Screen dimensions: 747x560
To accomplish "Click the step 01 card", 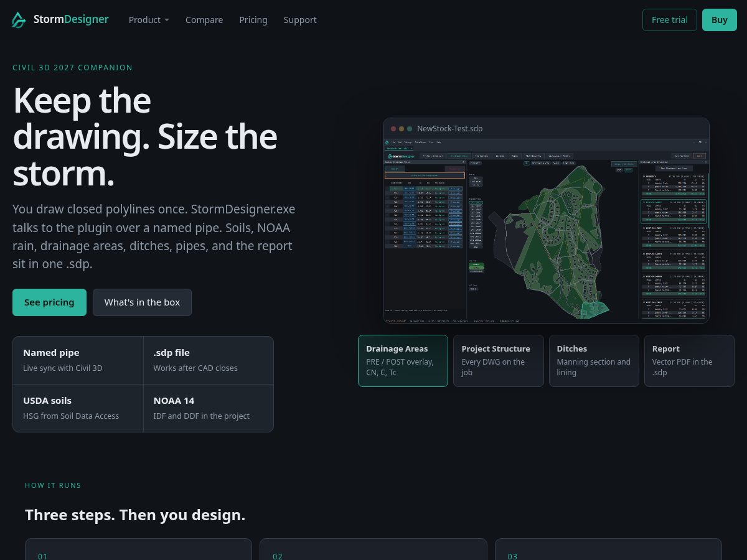I will click(x=138, y=549).
